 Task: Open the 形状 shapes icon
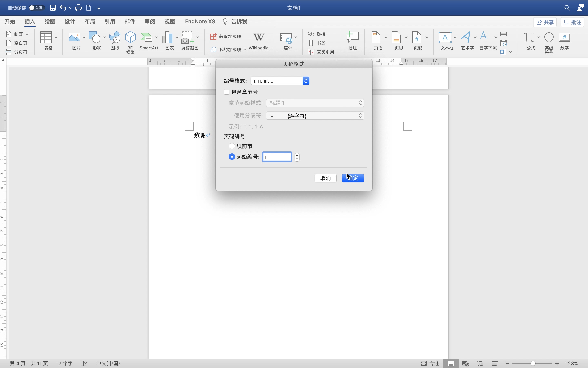tap(95, 37)
